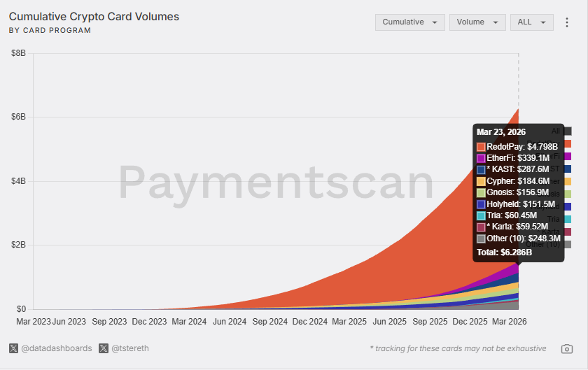Open the Volume metric dropdown
The height and width of the screenshot is (370, 588).
477,22
